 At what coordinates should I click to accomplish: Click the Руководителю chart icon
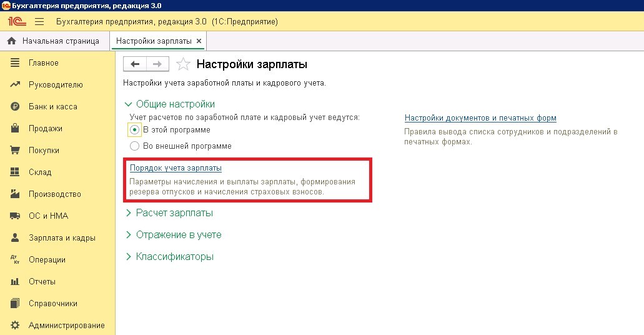(15, 84)
